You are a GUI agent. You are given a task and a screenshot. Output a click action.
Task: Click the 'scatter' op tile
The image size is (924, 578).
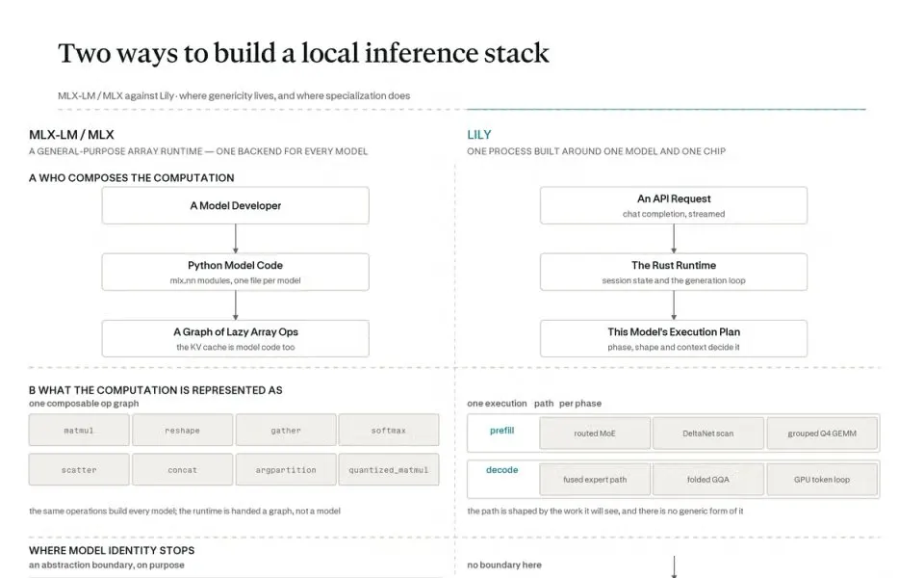click(79, 469)
